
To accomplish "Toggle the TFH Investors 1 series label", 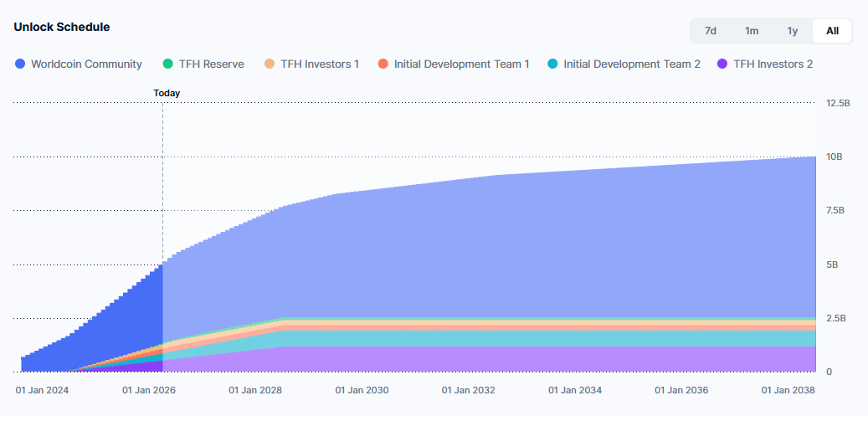I will tap(320, 64).
